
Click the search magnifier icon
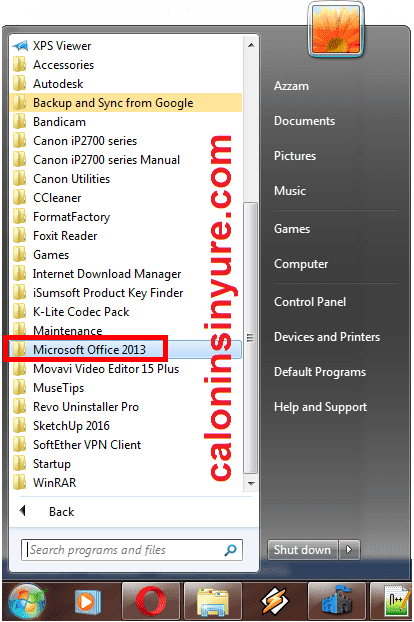[230, 550]
